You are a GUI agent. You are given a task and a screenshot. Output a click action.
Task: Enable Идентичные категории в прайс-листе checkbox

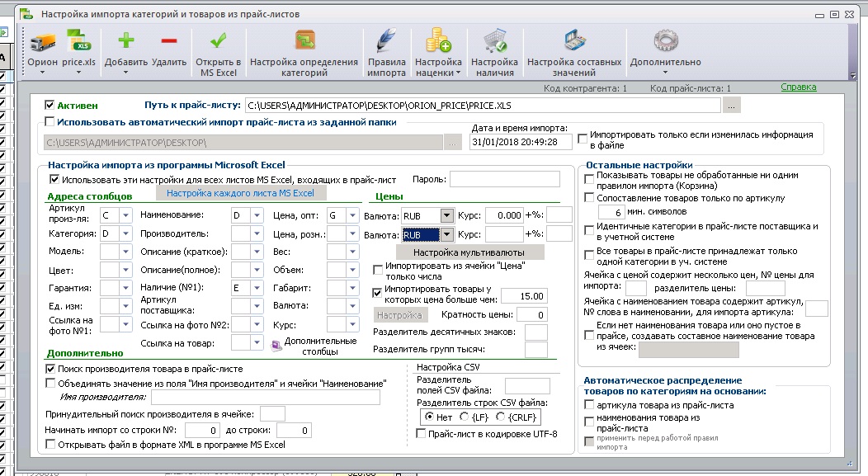tap(589, 229)
